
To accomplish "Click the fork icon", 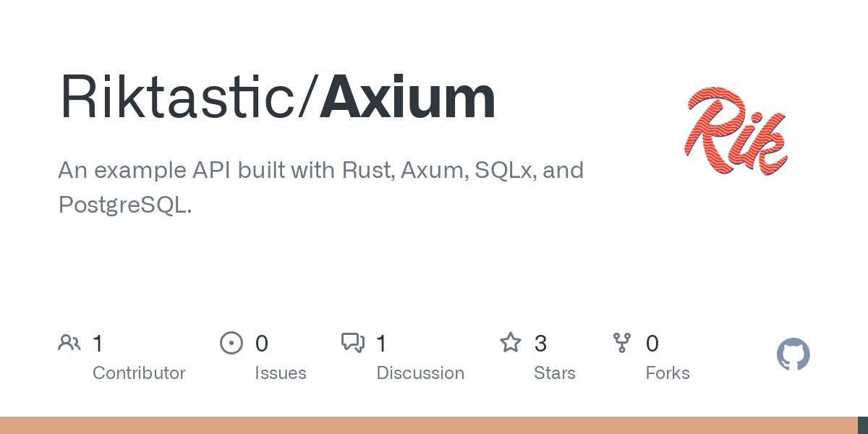I will [x=622, y=342].
